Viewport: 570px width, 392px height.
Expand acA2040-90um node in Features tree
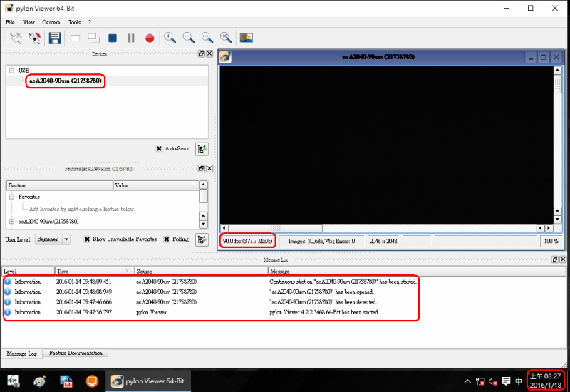[x=12, y=222]
